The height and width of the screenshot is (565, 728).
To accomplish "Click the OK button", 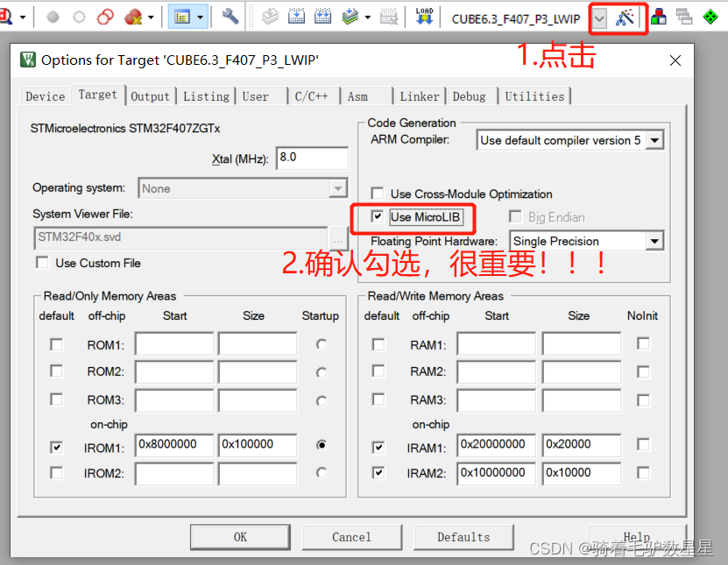I will [x=241, y=538].
